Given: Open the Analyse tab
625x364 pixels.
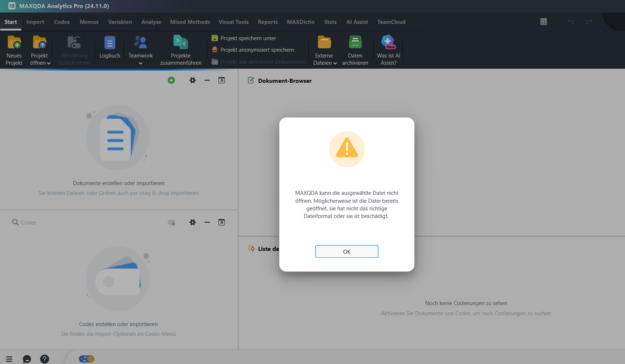Looking at the screenshot, I should click(151, 22).
